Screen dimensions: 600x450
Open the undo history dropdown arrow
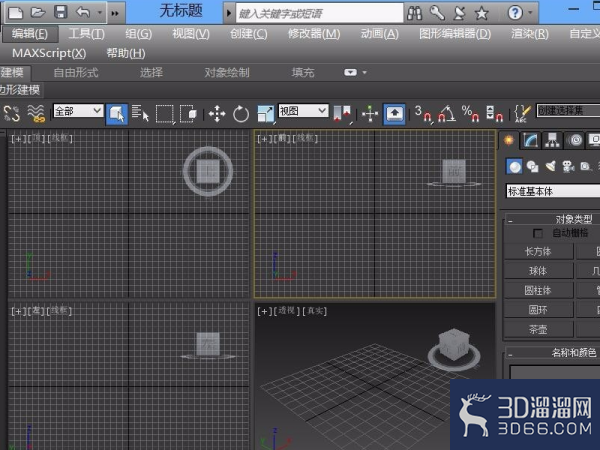(x=99, y=13)
